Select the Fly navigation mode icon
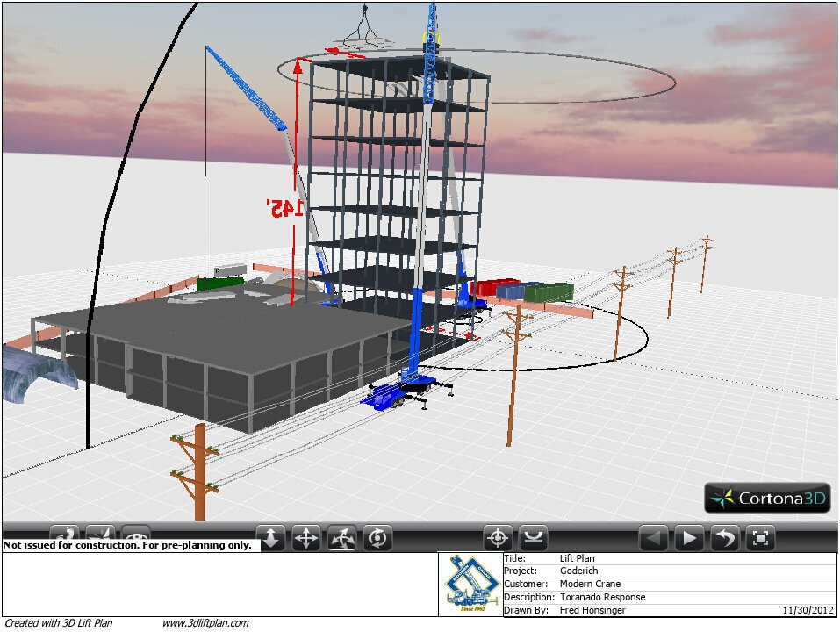This screenshot has height=632, width=840. pos(100,533)
